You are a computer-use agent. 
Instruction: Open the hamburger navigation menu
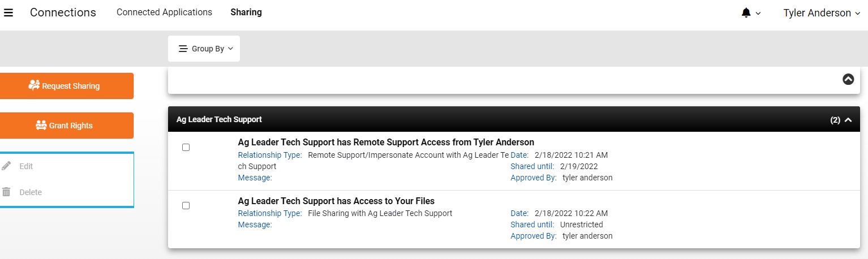[x=8, y=12]
